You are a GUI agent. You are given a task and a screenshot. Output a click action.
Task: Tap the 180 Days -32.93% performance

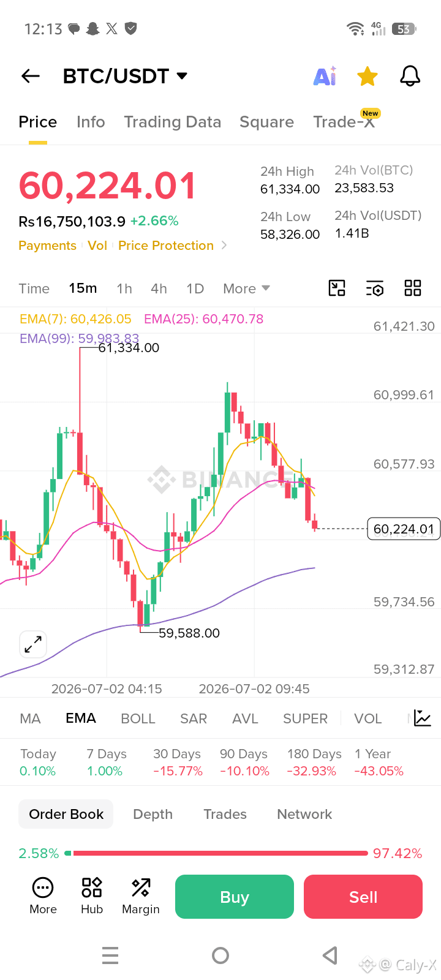pos(314,763)
